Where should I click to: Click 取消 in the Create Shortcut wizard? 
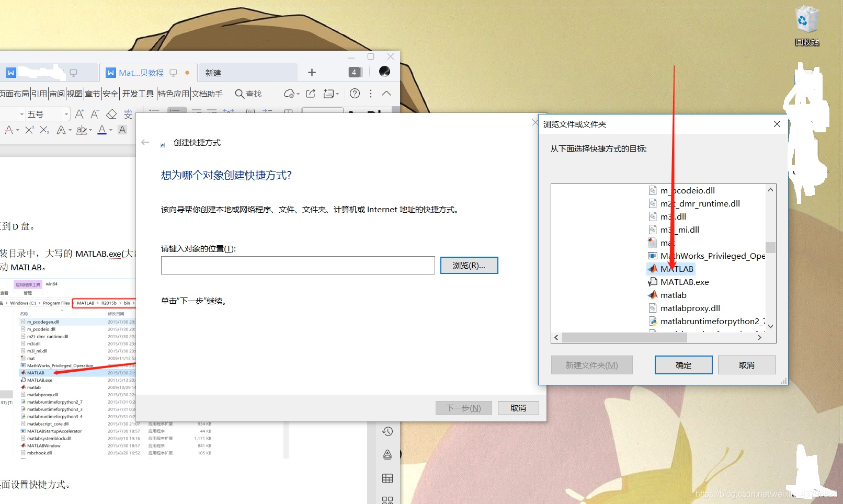click(x=518, y=408)
